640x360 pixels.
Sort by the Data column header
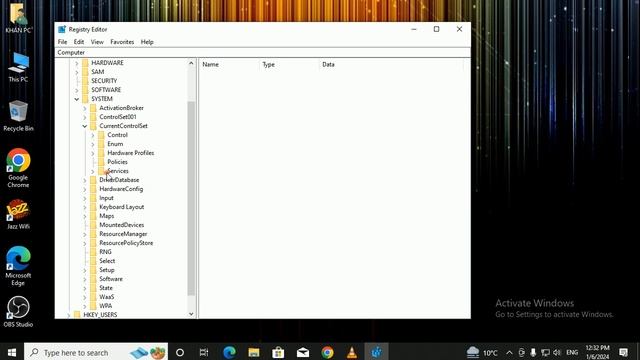pos(391,64)
